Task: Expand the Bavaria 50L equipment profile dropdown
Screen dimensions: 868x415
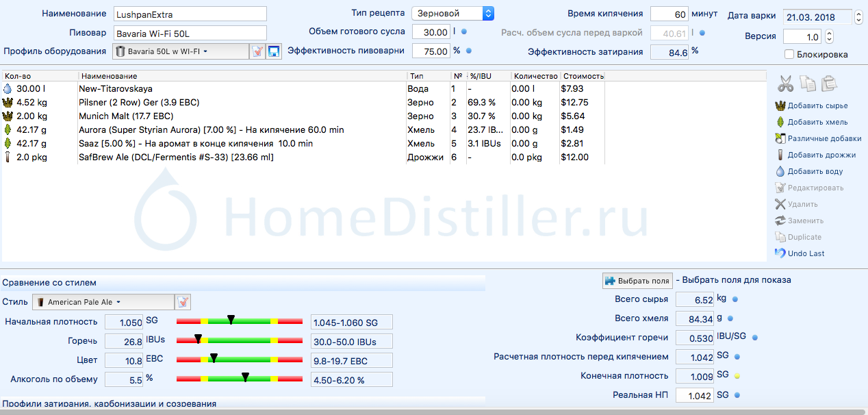Action: pyautogui.click(x=180, y=51)
